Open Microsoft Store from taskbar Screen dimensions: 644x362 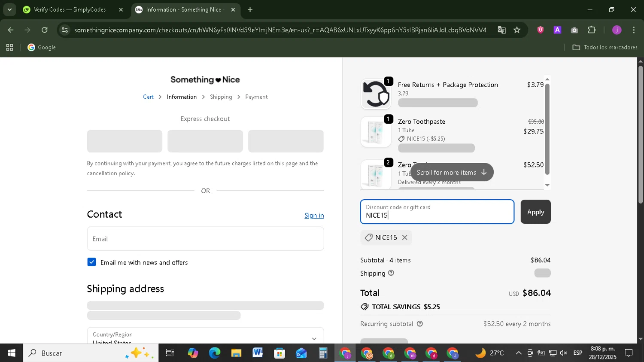pyautogui.click(x=279, y=353)
